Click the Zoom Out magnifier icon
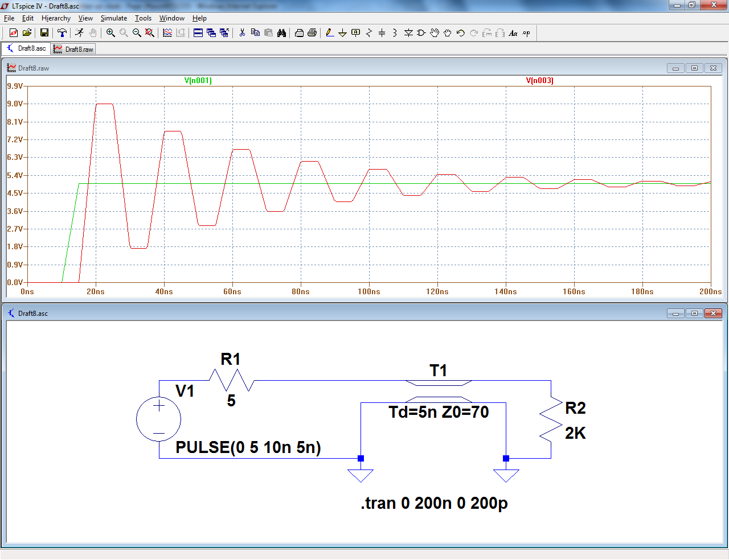 coord(137,33)
